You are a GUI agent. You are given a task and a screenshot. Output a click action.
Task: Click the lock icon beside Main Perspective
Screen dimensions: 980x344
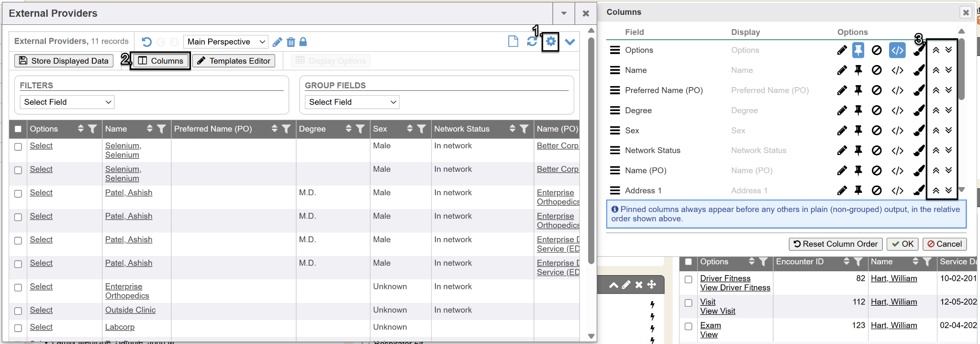(x=303, y=42)
